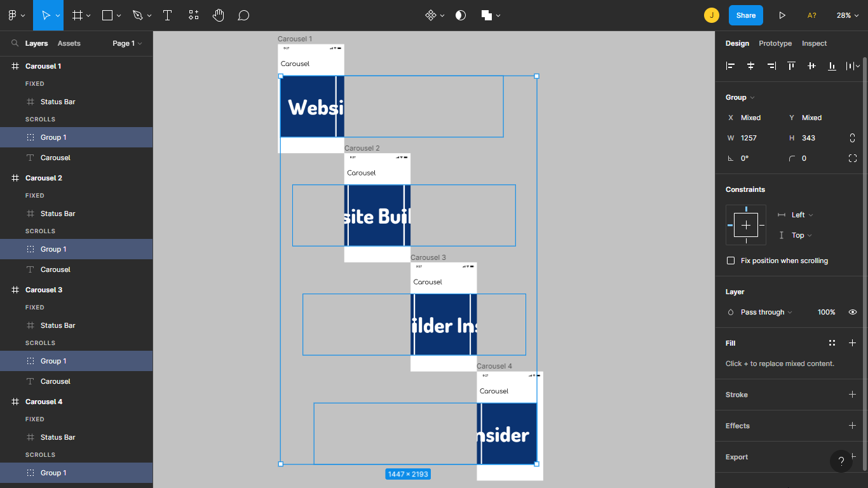Image resolution: width=868 pixels, height=488 pixels.
Task: Switch to the Prototype tab
Action: click(775, 43)
